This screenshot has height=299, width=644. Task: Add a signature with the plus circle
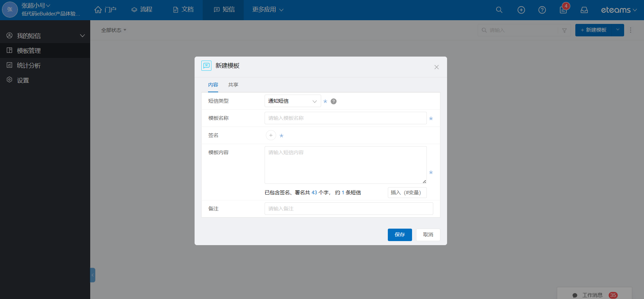point(271,135)
